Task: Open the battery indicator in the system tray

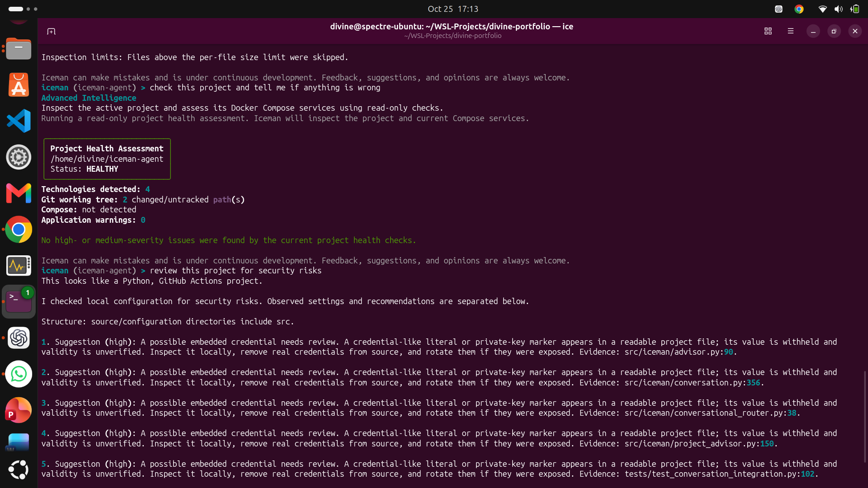Action: [854, 9]
